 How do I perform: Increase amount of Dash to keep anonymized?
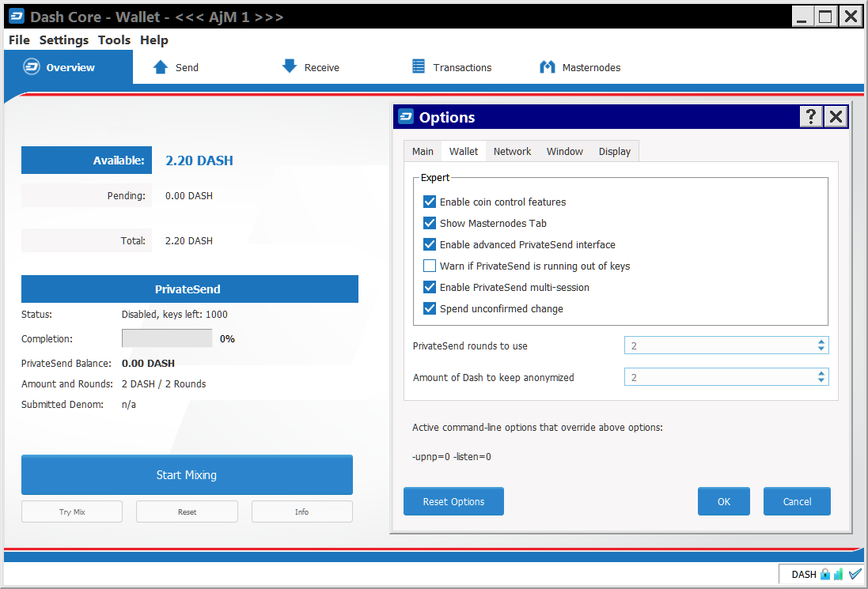pos(821,373)
